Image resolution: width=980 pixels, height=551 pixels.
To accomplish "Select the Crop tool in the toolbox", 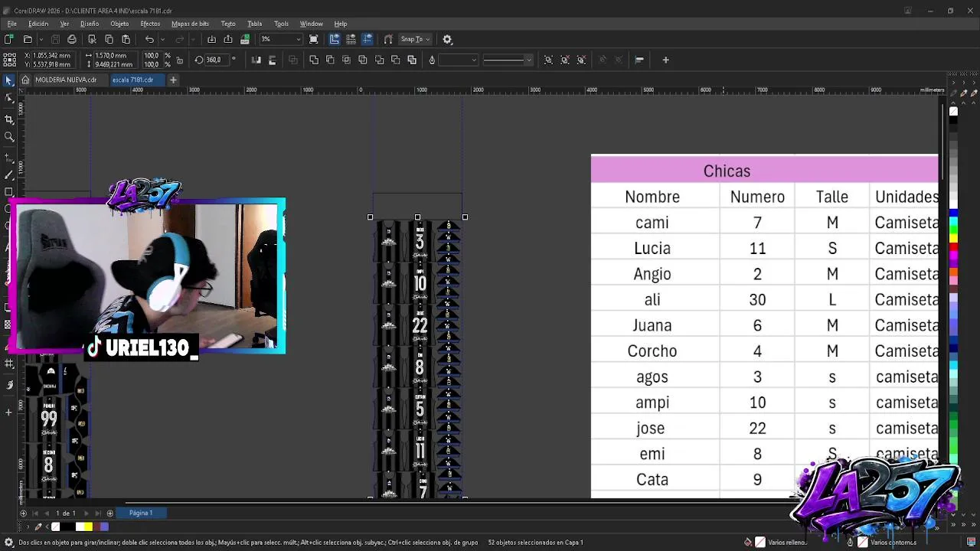I will [9, 119].
